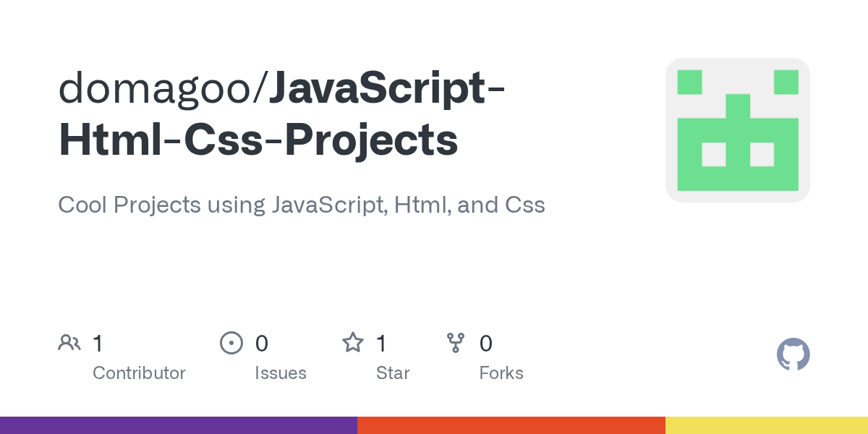Click the Forks label text
The image size is (868, 434).
501,373
